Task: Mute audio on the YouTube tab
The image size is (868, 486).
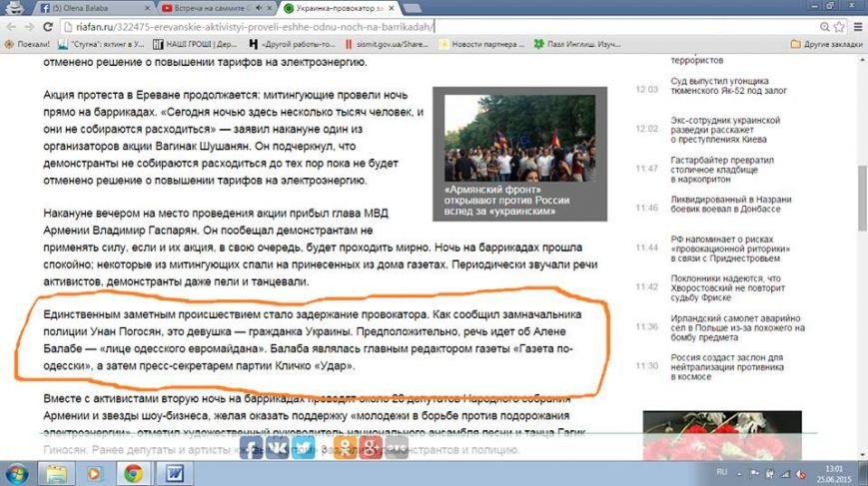Action: coord(259,8)
